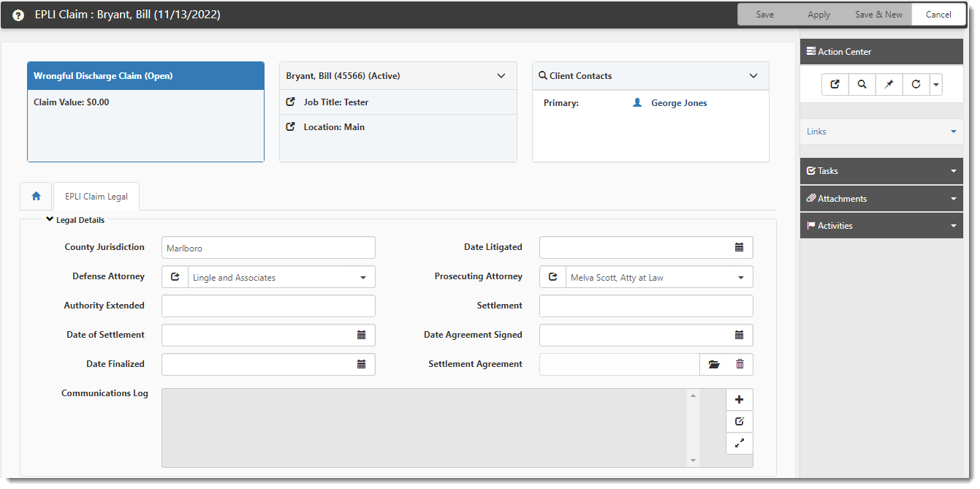Select the EPLI Claim Legal tab
Viewport: 980px width, 489px height.
pyautogui.click(x=96, y=197)
